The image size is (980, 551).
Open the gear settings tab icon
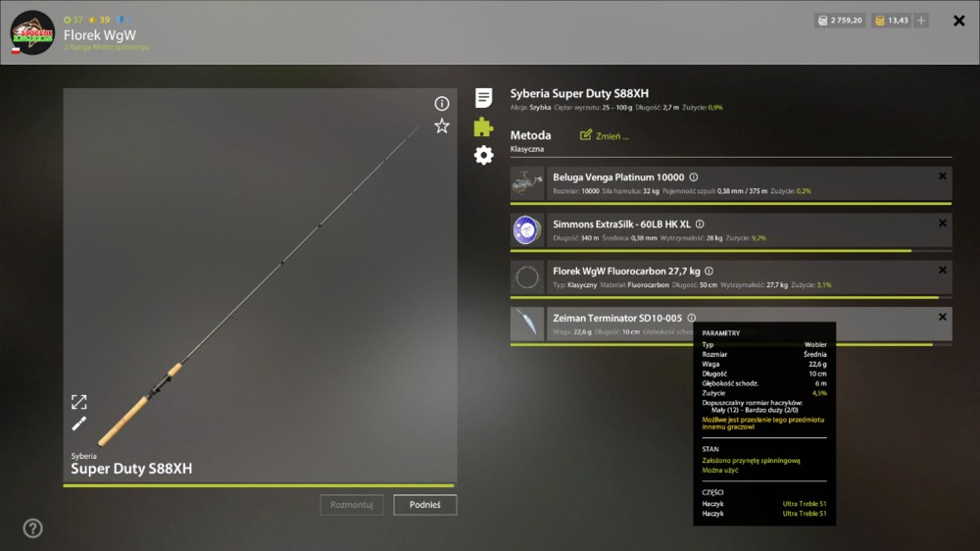[484, 155]
